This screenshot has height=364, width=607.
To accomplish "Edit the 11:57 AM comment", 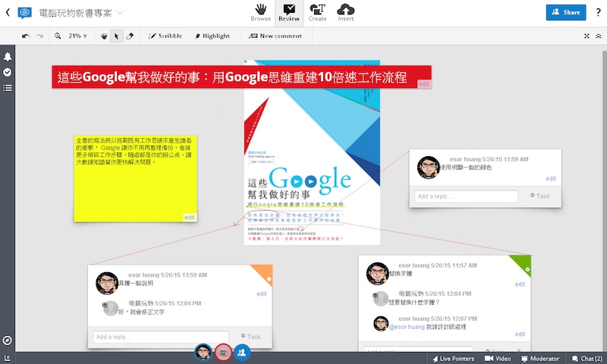I will [x=520, y=284].
